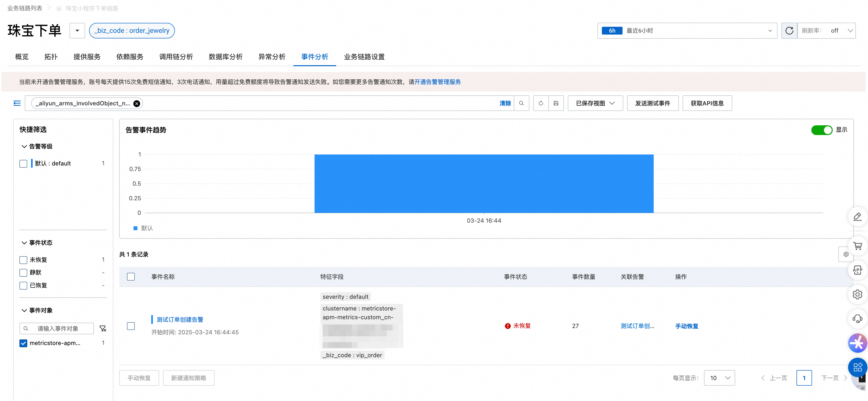
Task: Switch to the 拓扑 tab
Action: point(51,57)
